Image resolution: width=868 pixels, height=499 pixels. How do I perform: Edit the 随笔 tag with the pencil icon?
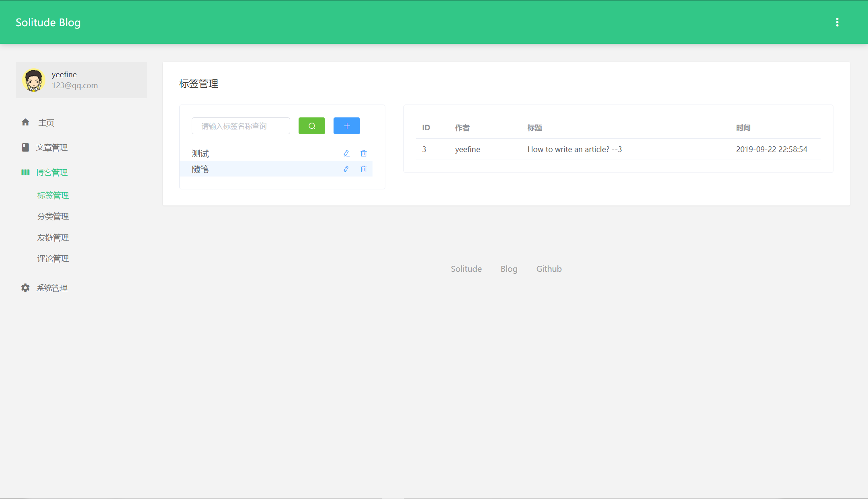coord(346,169)
